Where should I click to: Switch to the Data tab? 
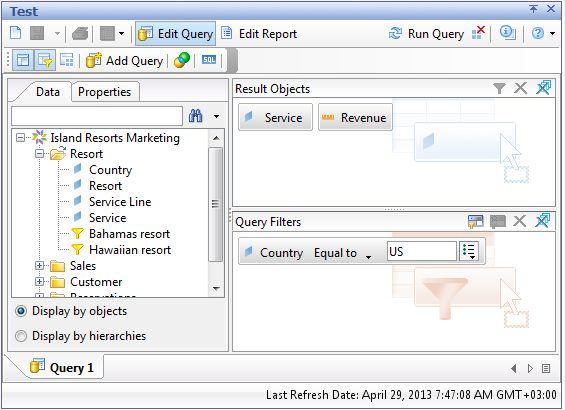pos(48,92)
